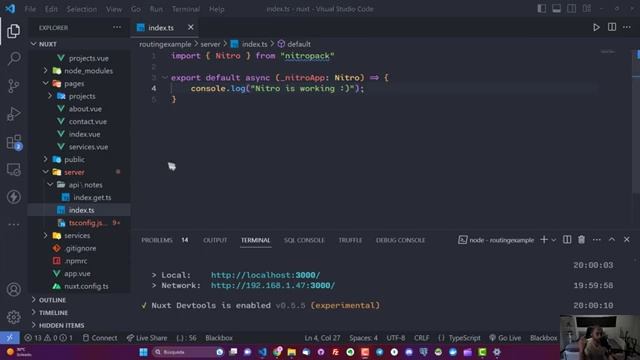Image resolution: width=640 pixels, height=360 pixels.
Task: Split the editor right
Action: (x=611, y=27)
